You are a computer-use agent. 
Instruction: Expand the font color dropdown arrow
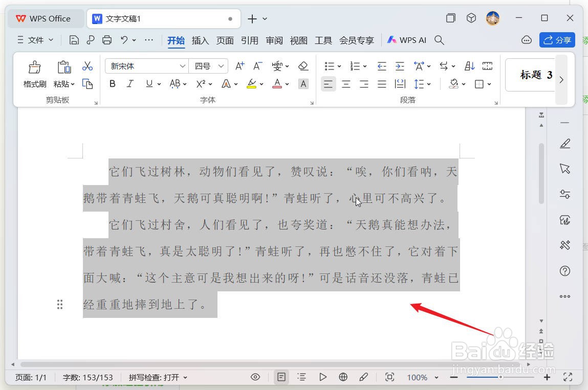287,84
